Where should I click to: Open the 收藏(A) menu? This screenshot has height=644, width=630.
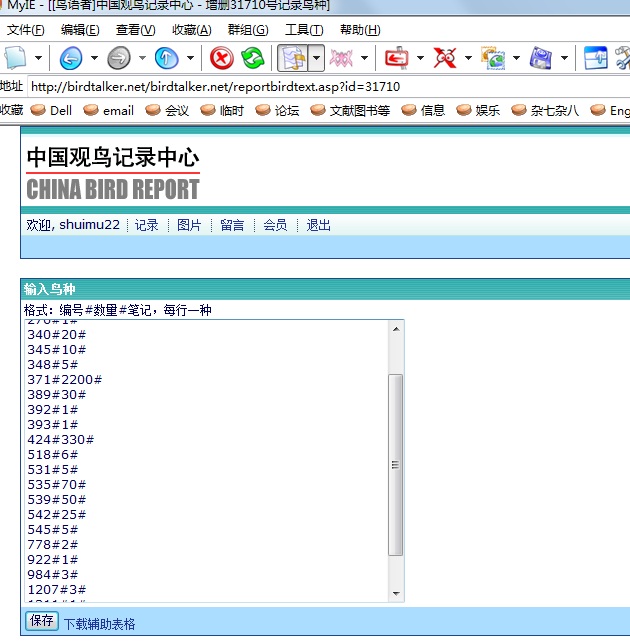[191, 30]
